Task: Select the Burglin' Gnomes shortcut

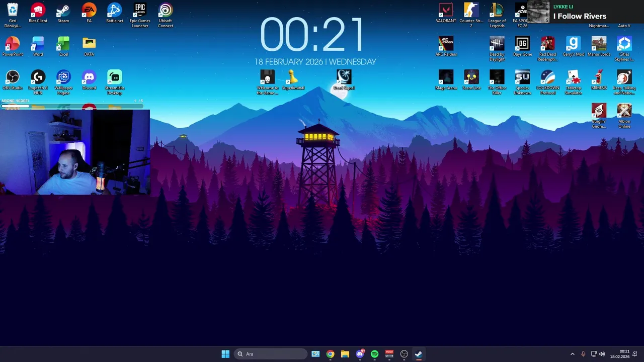Action: (x=599, y=116)
